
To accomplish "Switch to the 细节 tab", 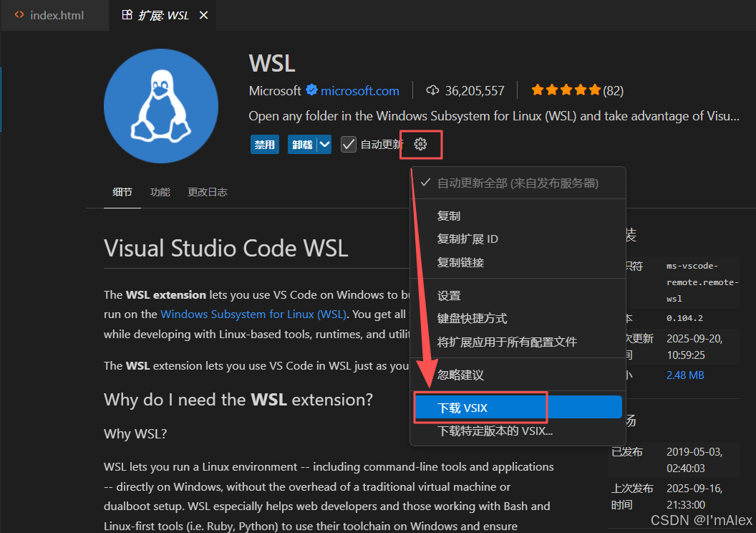I will pos(122,192).
